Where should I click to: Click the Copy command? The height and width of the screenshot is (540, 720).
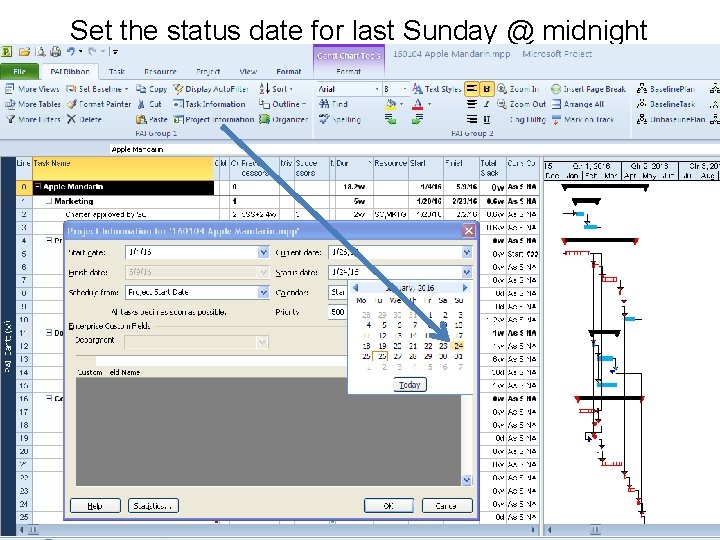[x=152, y=89]
